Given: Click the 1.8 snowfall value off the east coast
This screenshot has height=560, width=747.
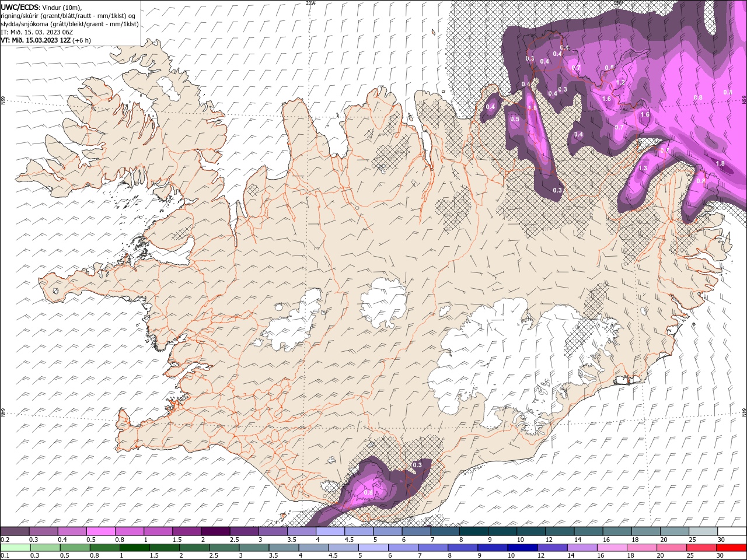Looking at the screenshot, I should [x=720, y=163].
